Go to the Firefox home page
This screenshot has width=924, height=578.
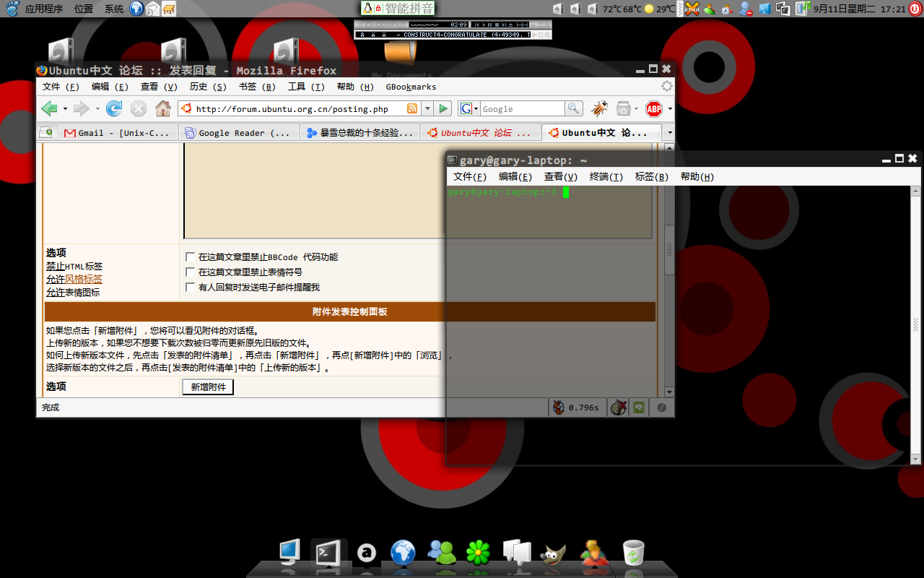163,109
